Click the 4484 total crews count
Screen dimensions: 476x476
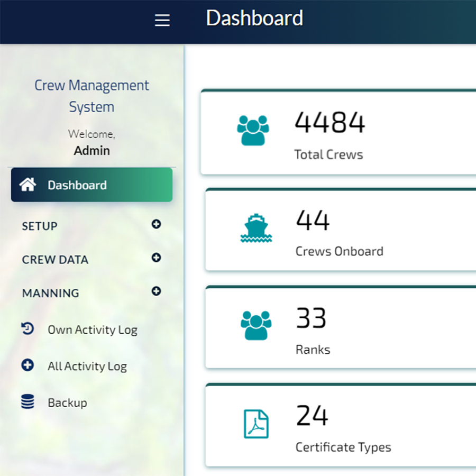[329, 122]
